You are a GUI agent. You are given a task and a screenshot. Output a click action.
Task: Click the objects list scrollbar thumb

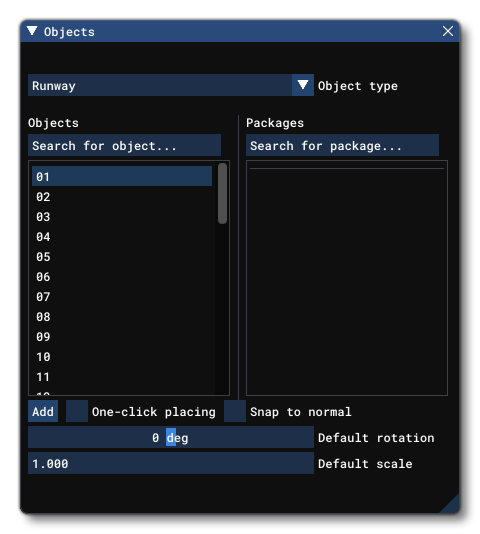(x=222, y=193)
